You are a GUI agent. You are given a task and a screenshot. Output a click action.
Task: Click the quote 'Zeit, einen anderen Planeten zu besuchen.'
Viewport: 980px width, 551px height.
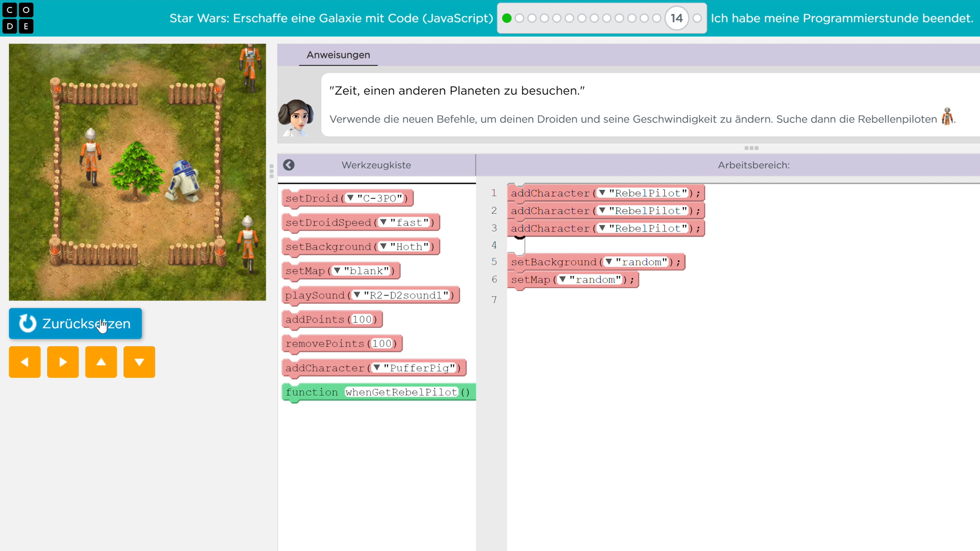[457, 91]
